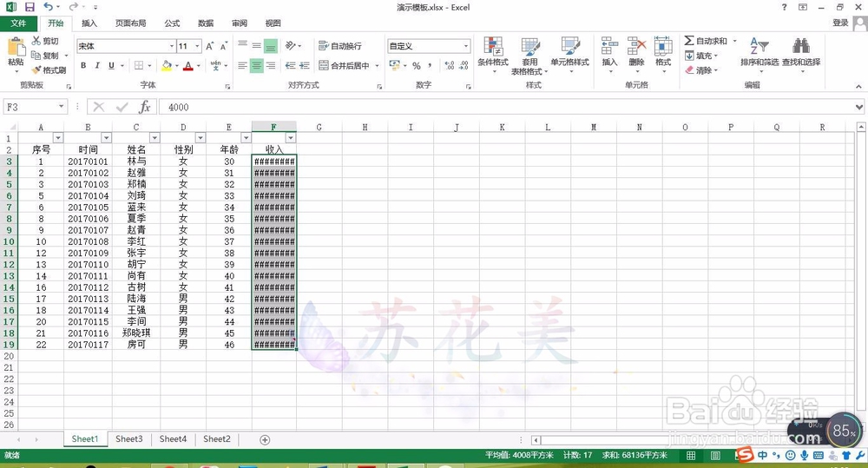Undo the last action
The height and width of the screenshot is (468, 868).
tap(49, 7)
